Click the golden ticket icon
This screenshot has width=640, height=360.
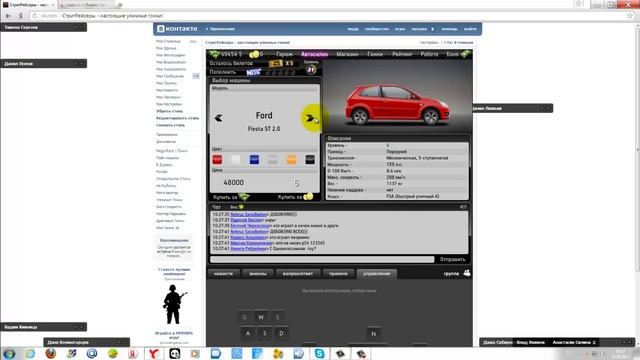pyautogui.click(x=276, y=63)
